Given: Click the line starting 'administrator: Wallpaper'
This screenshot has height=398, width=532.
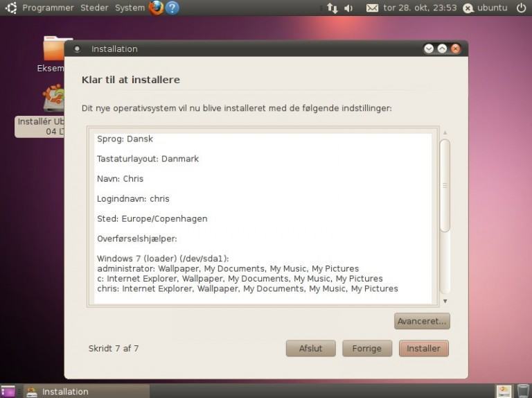Looking at the screenshot, I should [x=228, y=268].
